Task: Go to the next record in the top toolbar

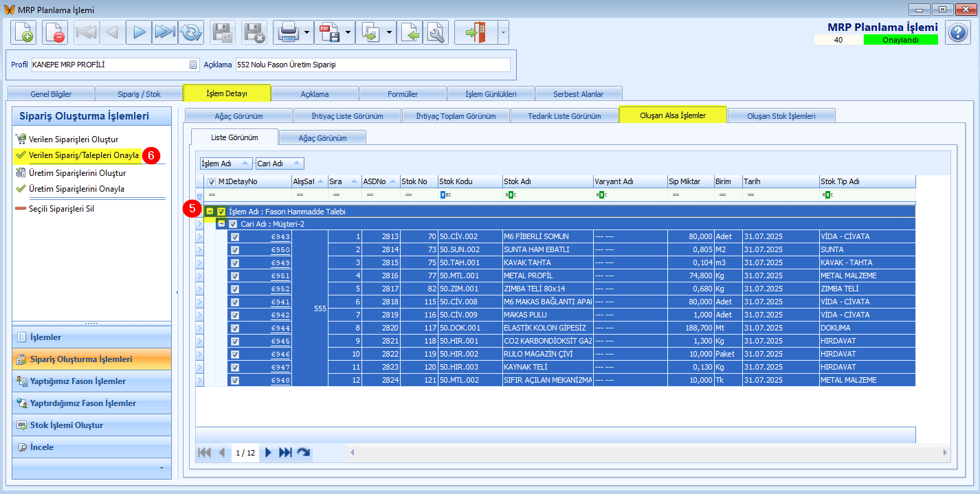Action: (x=140, y=32)
